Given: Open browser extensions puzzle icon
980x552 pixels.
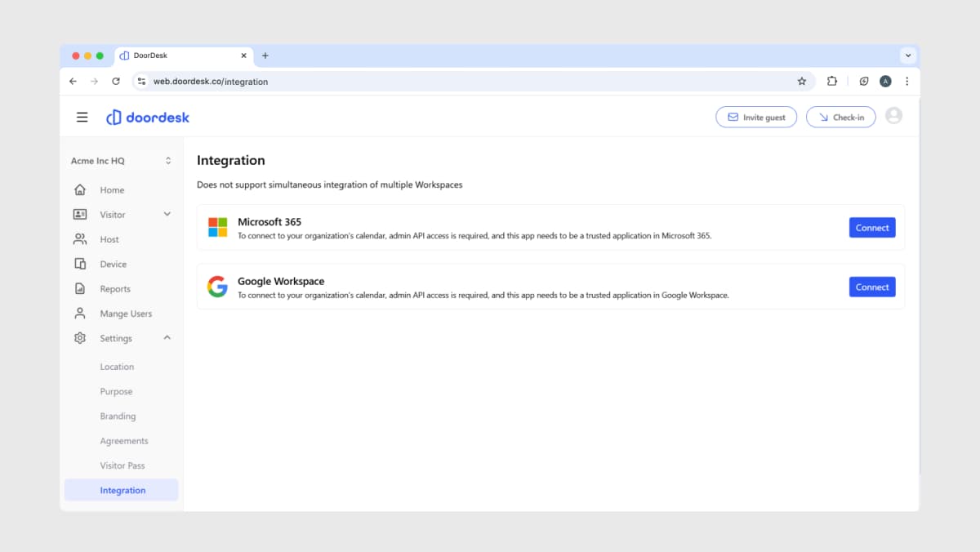Looking at the screenshot, I should point(832,81).
